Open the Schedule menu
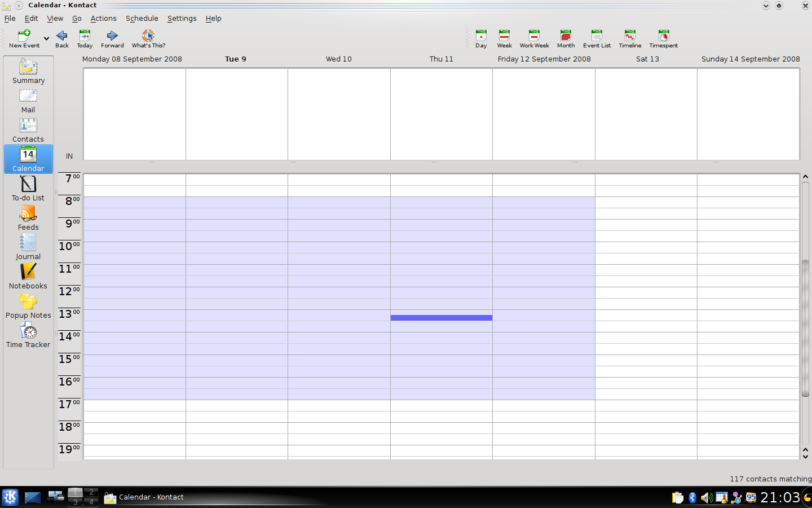This screenshot has width=812, height=508. coord(142,18)
